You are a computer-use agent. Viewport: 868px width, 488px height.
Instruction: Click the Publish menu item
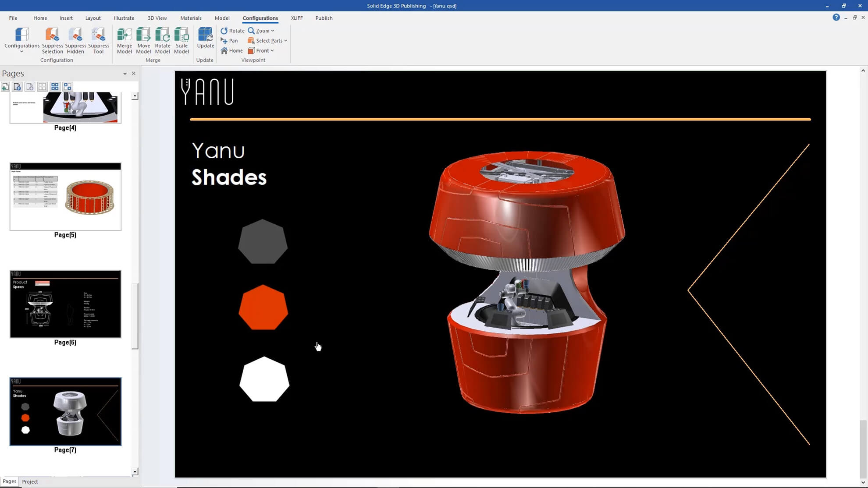click(x=324, y=18)
